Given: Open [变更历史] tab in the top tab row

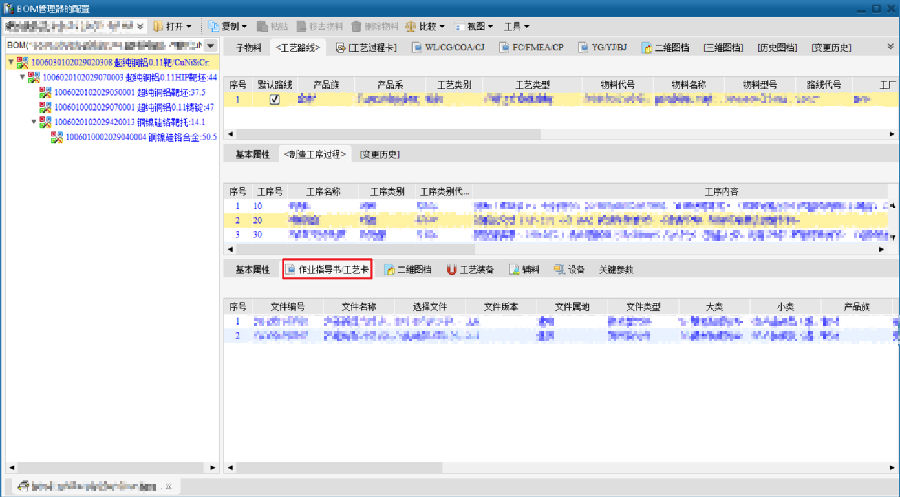Looking at the screenshot, I should [831, 48].
